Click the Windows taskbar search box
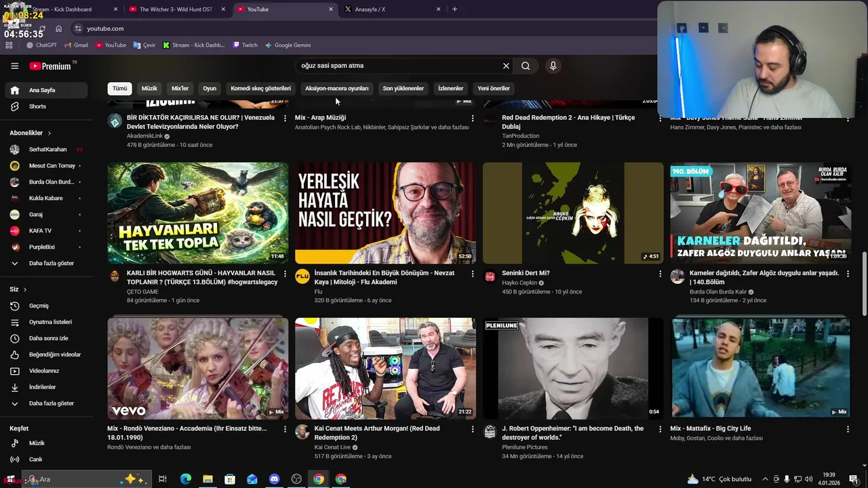Image resolution: width=868 pixels, height=488 pixels. click(86, 479)
